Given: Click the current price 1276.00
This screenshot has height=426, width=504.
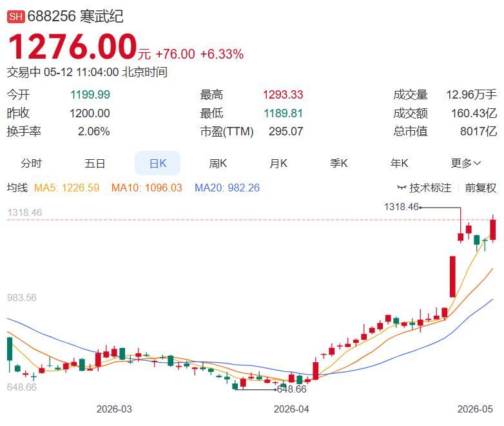Looking at the screenshot, I should [x=73, y=46].
